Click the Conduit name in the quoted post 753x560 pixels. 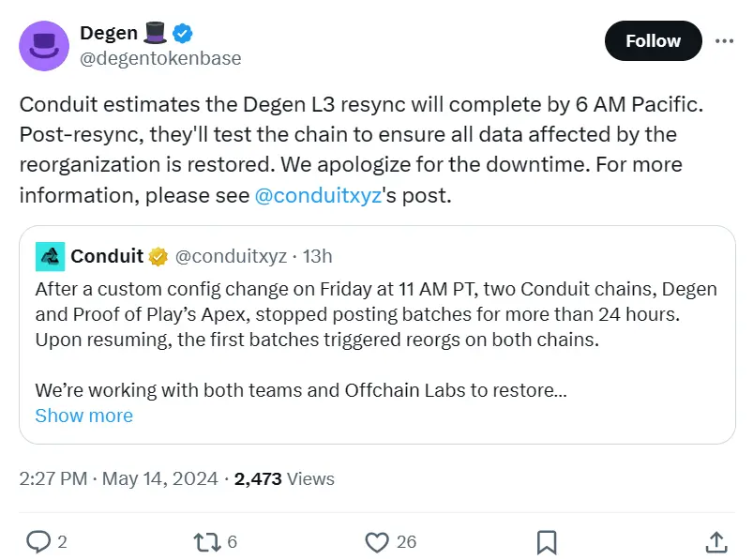point(107,255)
